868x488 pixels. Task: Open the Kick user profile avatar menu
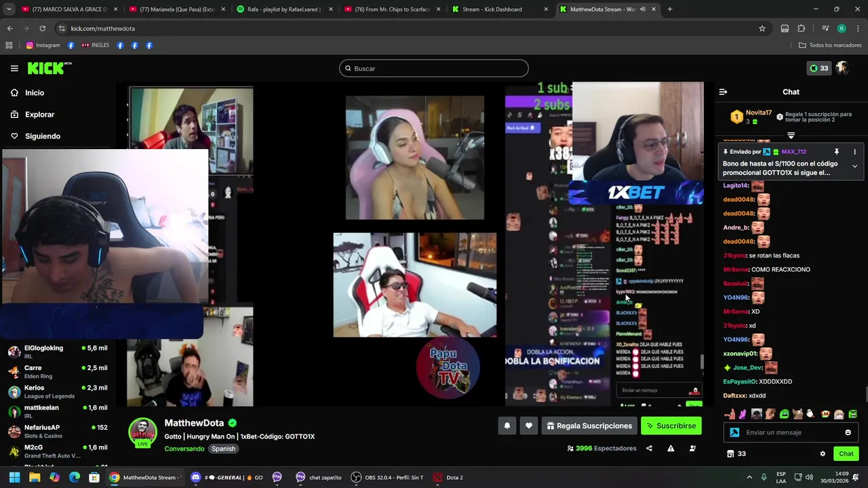pyautogui.click(x=842, y=68)
